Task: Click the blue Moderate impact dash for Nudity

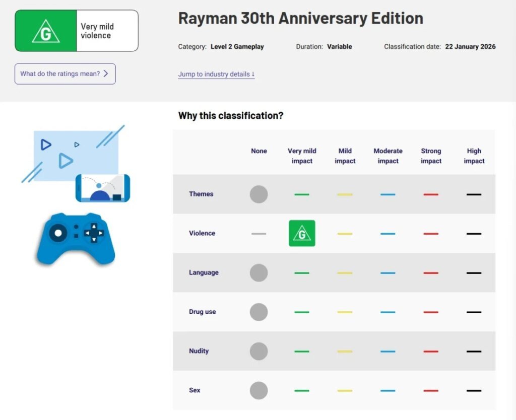Action: click(x=388, y=352)
